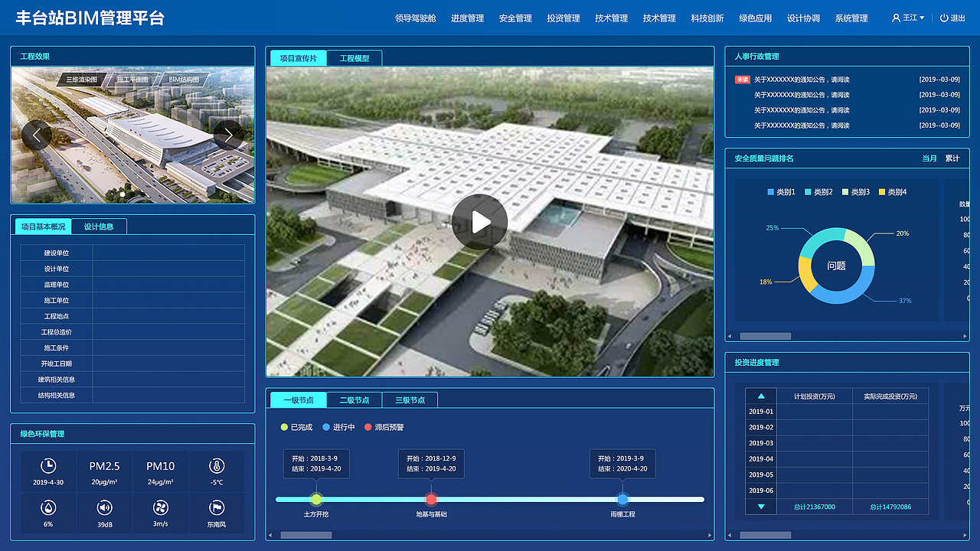Image resolution: width=980 pixels, height=551 pixels.
Task: Switch to 二级节点 tab
Action: (x=354, y=399)
